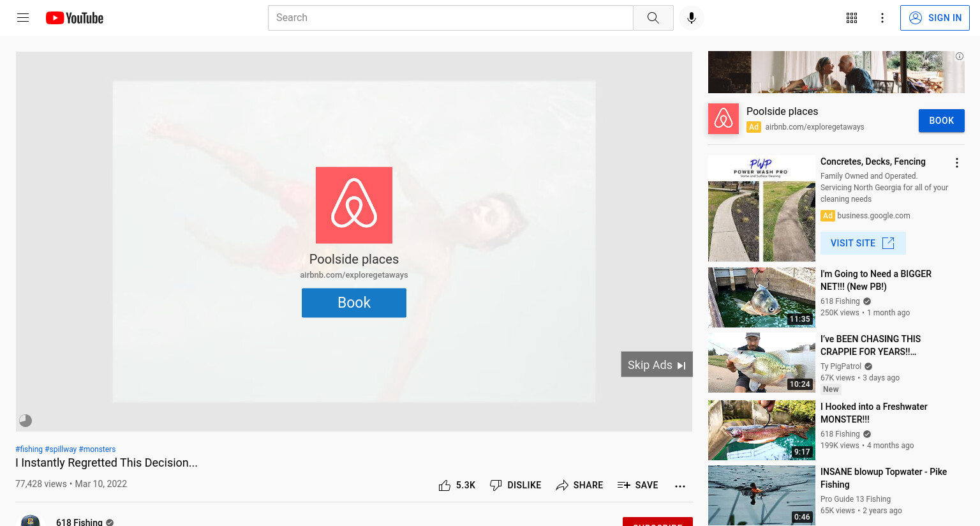Click the DISLIKE thumbs down button
Image resolution: width=980 pixels, height=526 pixels.
(516, 485)
